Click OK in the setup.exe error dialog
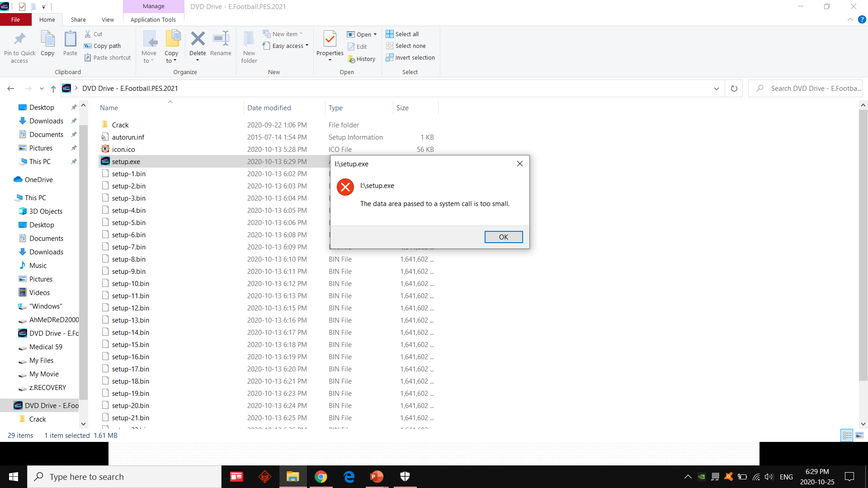 (504, 237)
